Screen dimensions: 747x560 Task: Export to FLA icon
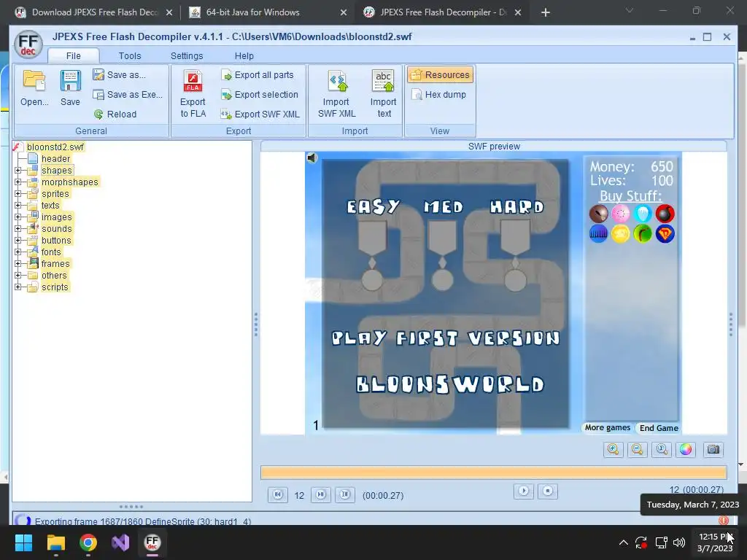193,94
